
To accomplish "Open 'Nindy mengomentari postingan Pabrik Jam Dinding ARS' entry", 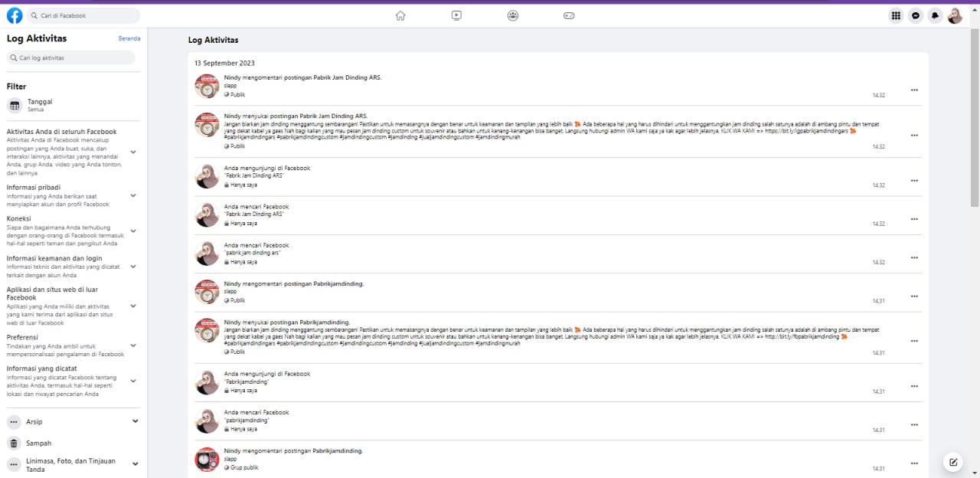I will click(302, 77).
